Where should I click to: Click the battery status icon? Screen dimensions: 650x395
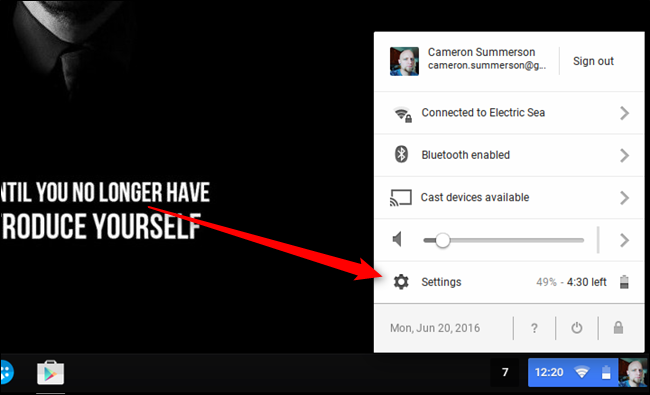click(x=624, y=282)
